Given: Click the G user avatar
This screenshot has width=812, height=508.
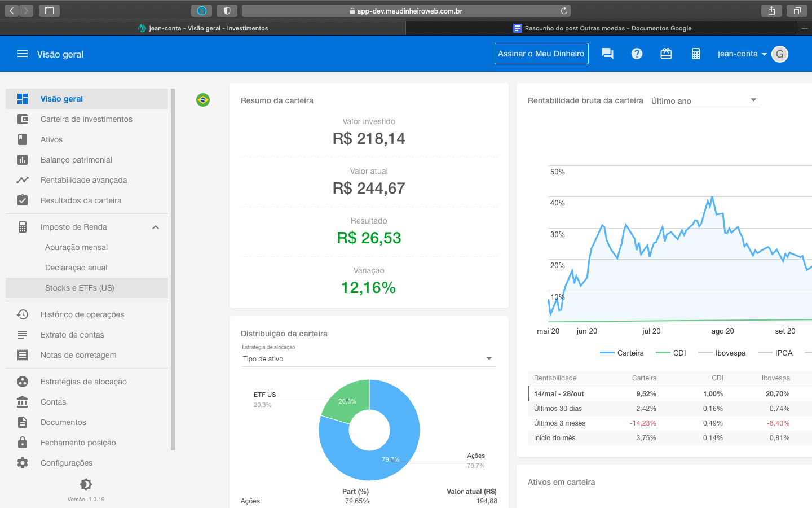Looking at the screenshot, I should (x=779, y=54).
